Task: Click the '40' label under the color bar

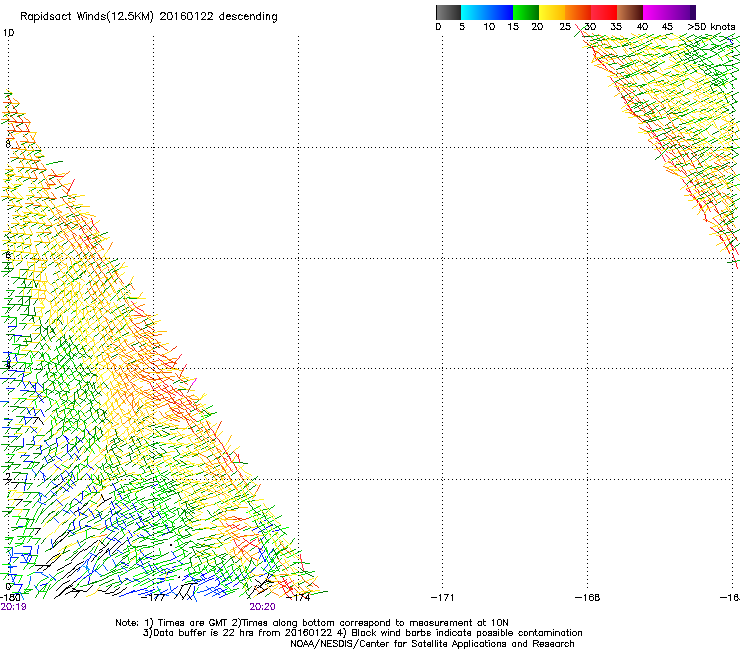Action: [642, 27]
